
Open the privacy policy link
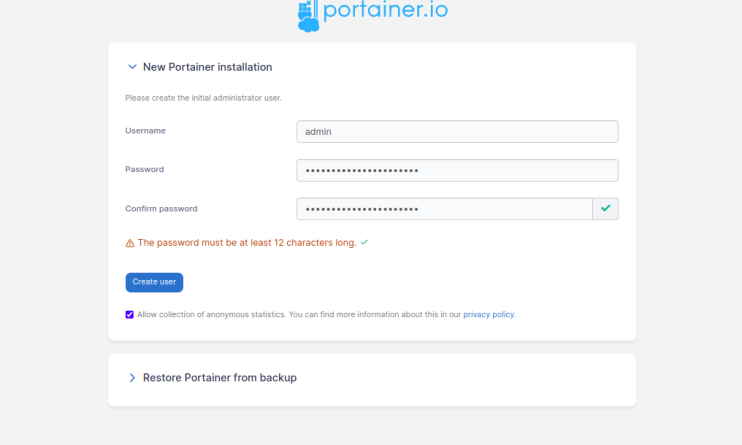tap(488, 314)
